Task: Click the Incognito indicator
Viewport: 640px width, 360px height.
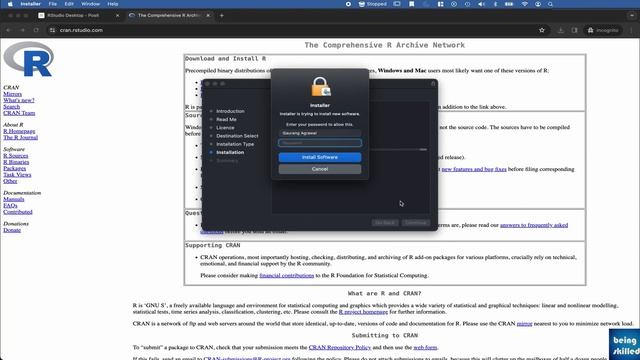Action: click(603, 30)
